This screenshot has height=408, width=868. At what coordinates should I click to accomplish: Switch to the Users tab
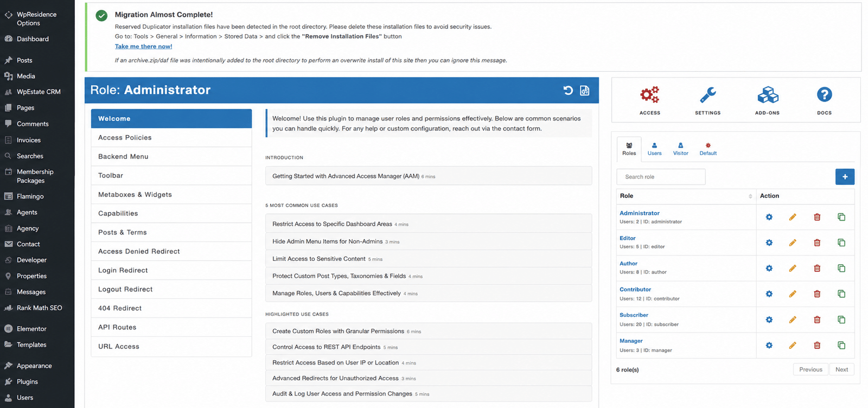click(x=655, y=149)
